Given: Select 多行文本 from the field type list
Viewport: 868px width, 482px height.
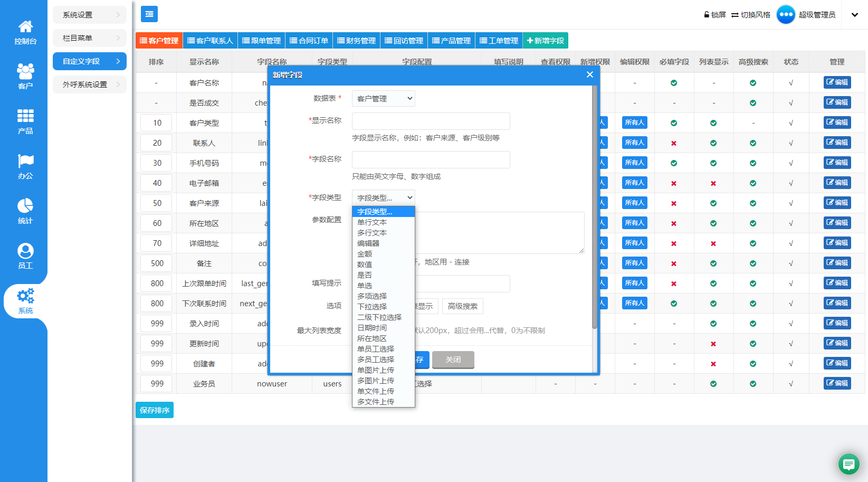Looking at the screenshot, I should (371, 232).
